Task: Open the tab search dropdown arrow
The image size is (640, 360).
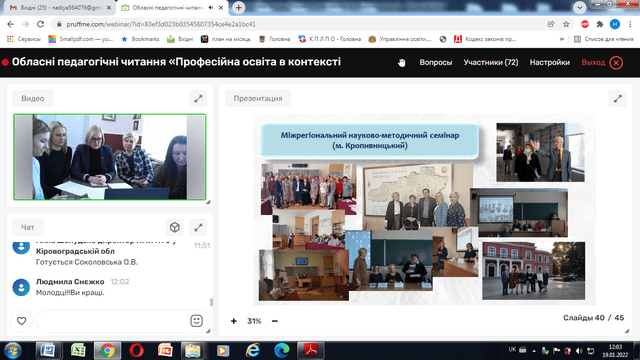Action: (580, 7)
